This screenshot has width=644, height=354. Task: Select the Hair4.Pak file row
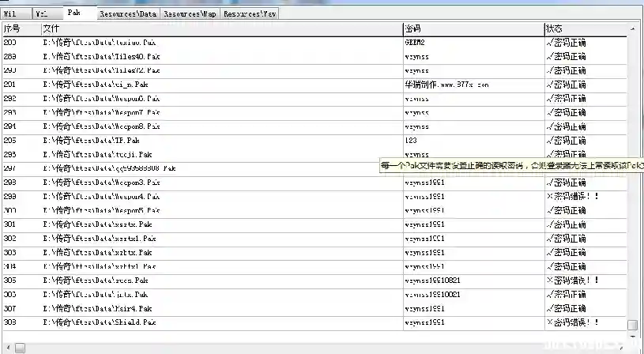point(314,308)
